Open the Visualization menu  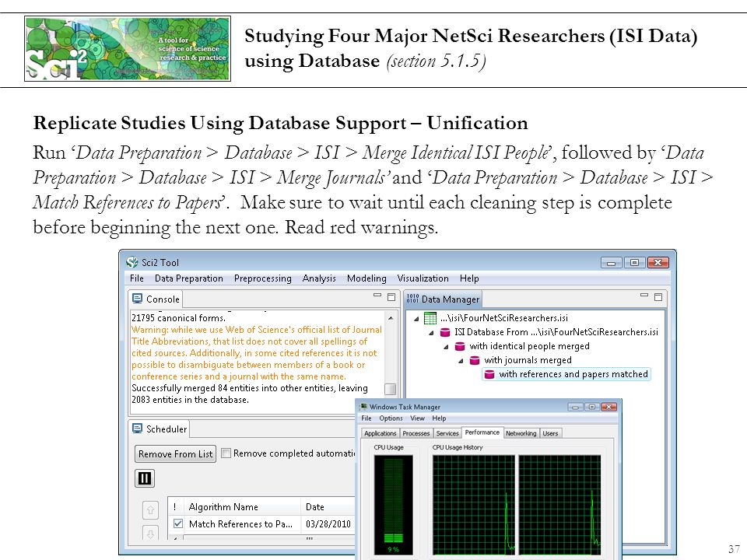click(x=423, y=278)
